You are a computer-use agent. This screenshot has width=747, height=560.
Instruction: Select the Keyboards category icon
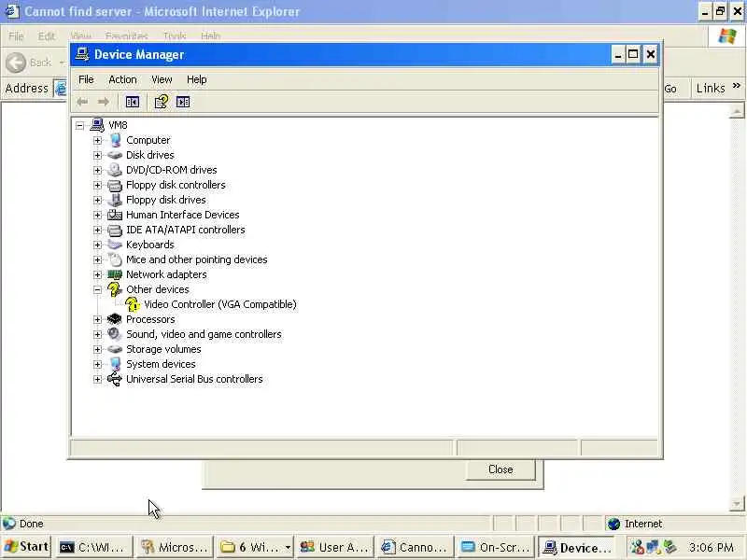click(115, 245)
